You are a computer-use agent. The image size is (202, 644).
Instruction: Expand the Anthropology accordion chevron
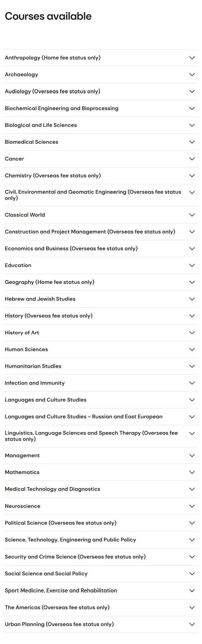pyautogui.click(x=192, y=58)
